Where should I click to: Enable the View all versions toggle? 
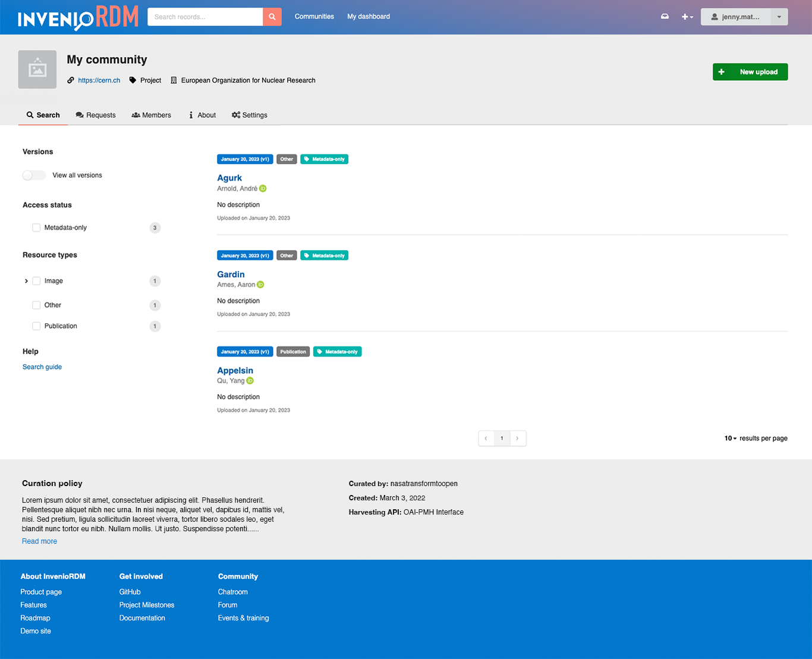[x=34, y=175]
